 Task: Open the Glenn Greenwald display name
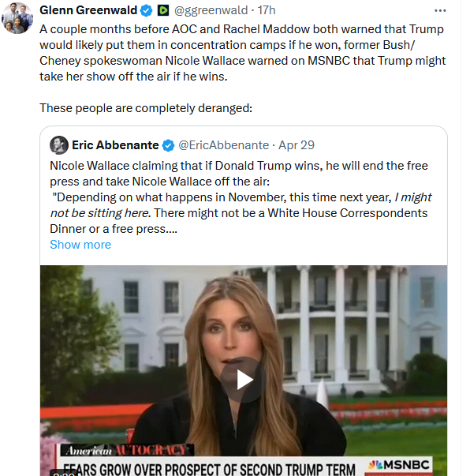(x=88, y=10)
